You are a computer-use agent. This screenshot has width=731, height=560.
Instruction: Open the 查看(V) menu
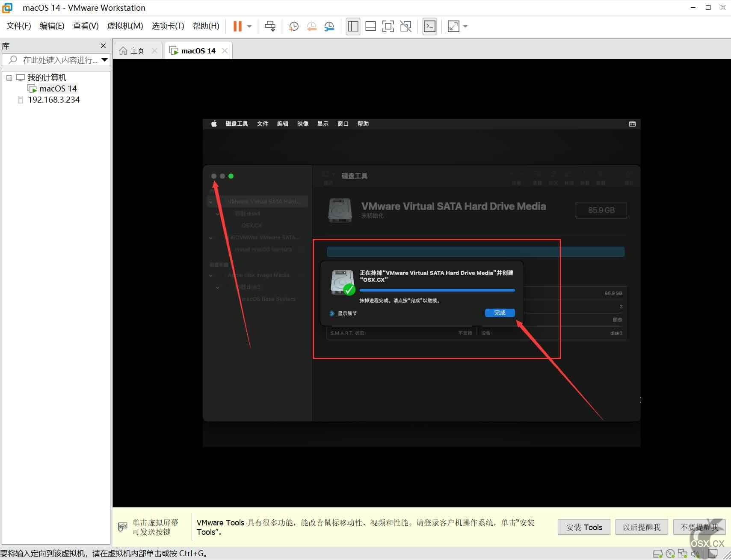(86, 26)
